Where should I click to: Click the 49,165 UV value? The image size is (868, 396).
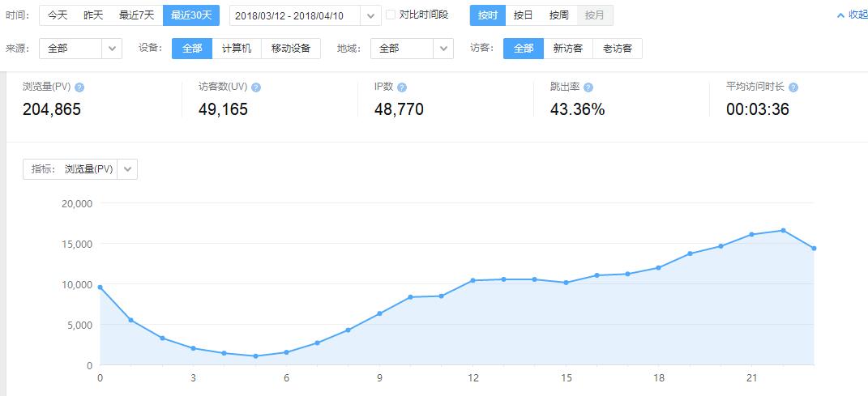[223, 109]
